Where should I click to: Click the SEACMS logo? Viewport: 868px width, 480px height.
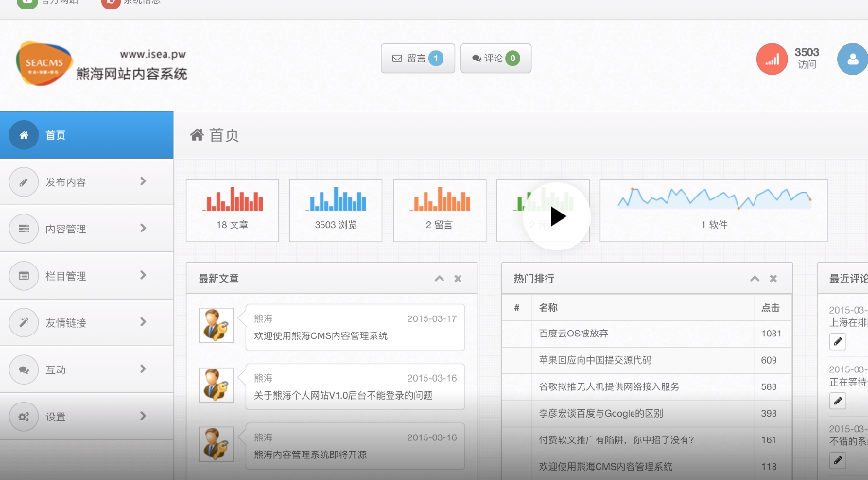44,63
